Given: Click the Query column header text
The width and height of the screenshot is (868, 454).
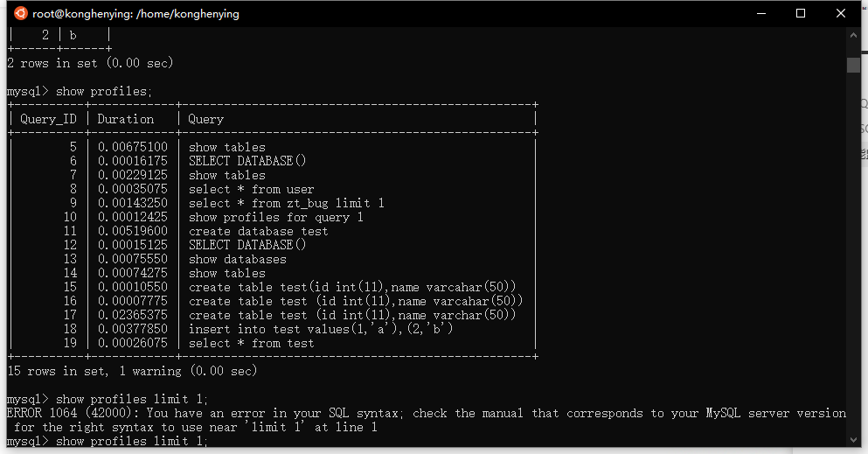Looking at the screenshot, I should (x=205, y=119).
